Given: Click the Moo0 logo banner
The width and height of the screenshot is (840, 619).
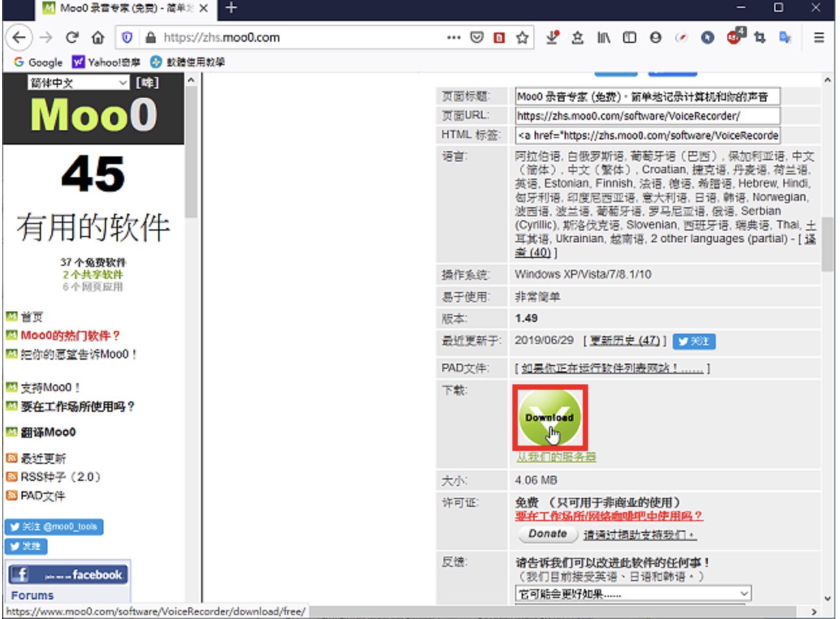Looking at the screenshot, I should (93, 116).
